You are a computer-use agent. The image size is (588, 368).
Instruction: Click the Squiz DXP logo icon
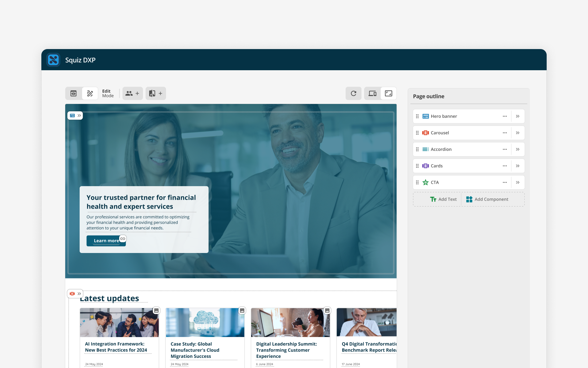tap(53, 60)
